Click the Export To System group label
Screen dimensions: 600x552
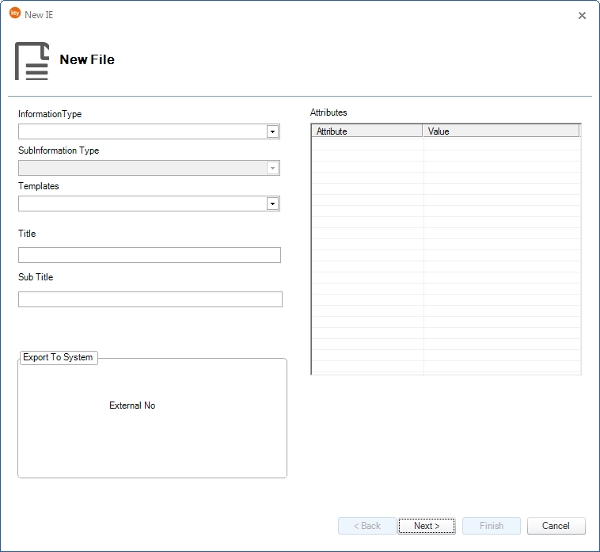coord(58,357)
